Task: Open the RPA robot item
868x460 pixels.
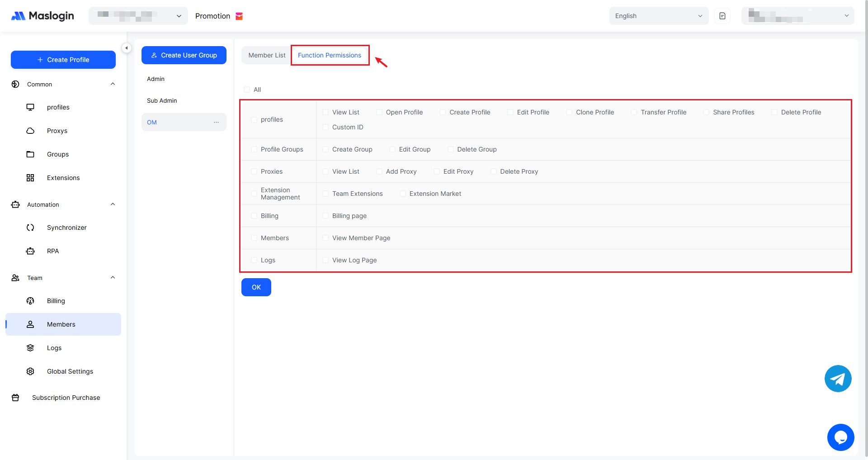Action: pos(52,251)
